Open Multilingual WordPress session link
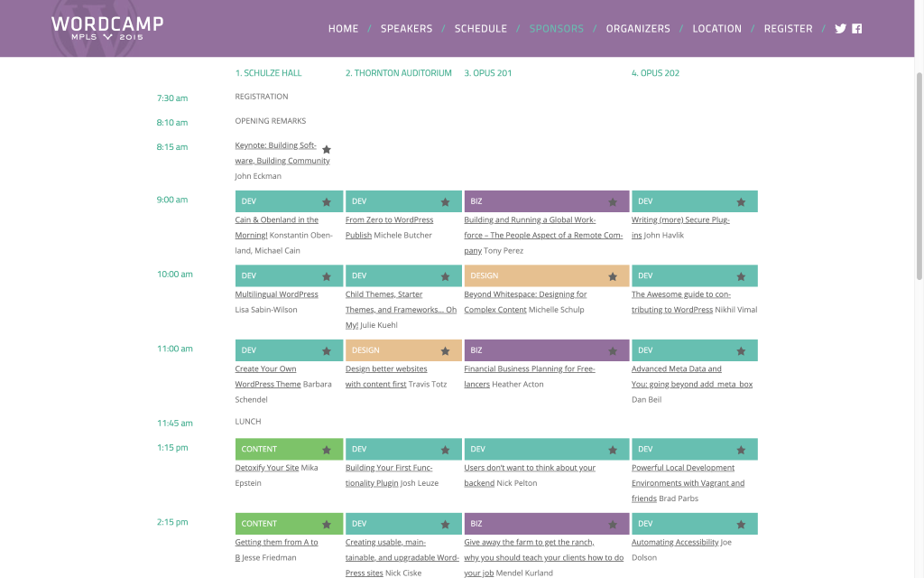The image size is (924, 578). 276,294
